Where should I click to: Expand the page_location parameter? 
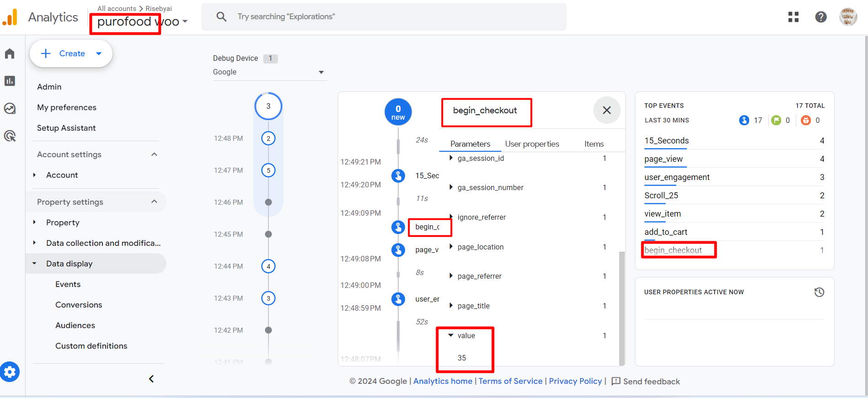pos(451,247)
